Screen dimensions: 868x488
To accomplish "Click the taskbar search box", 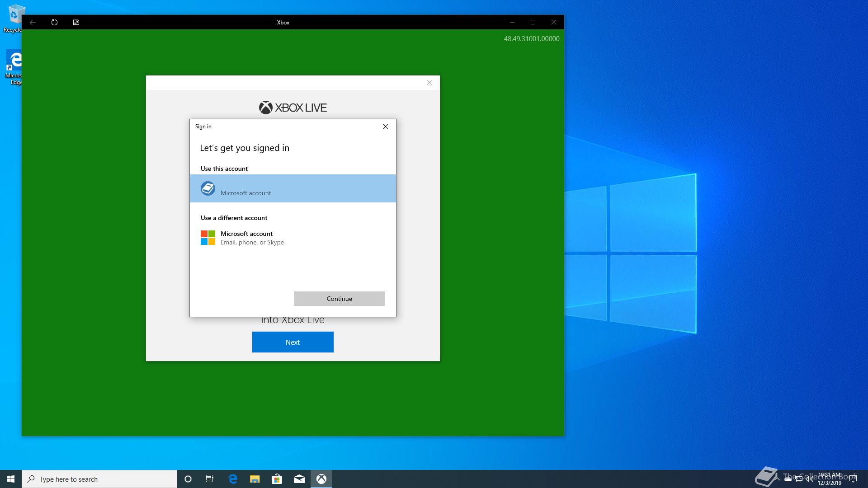I will 99,479.
